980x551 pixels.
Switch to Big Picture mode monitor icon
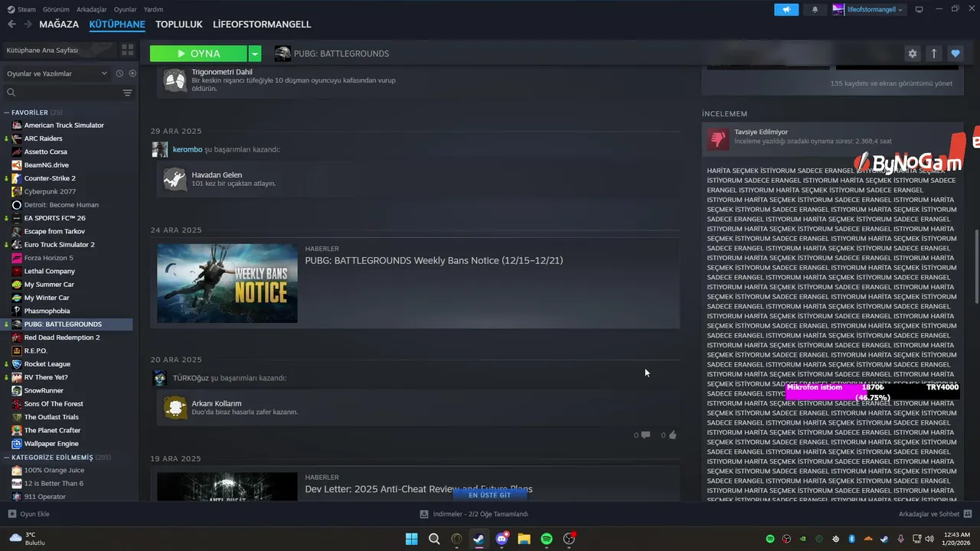[x=919, y=9]
